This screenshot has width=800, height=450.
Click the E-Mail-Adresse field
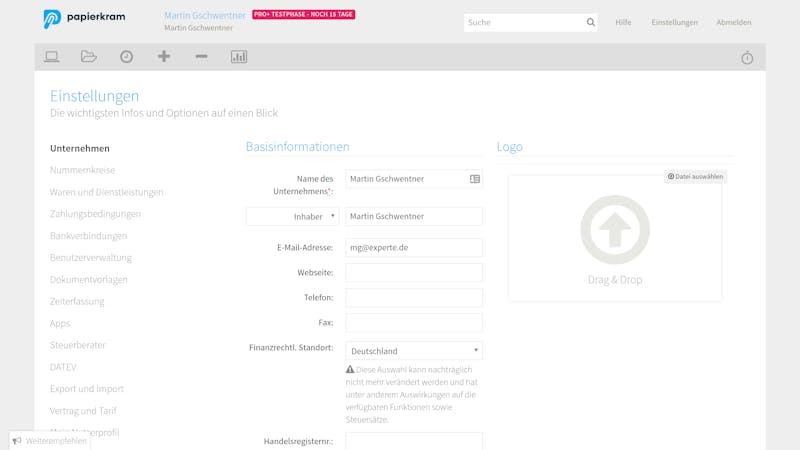coord(414,247)
